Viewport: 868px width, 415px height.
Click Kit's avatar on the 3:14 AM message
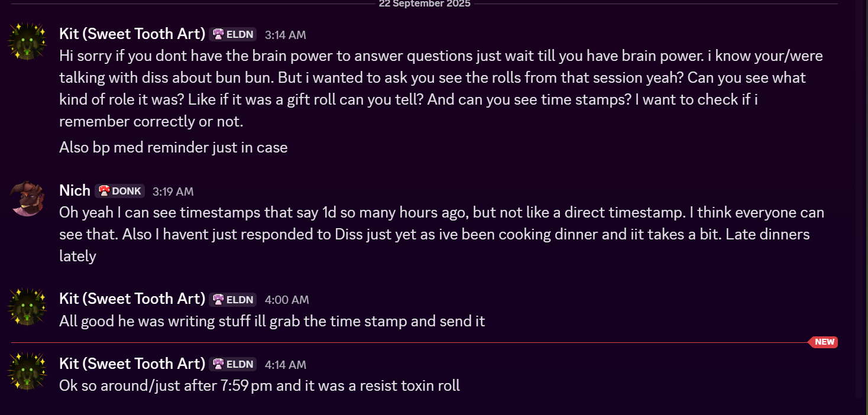pos(27,40)
